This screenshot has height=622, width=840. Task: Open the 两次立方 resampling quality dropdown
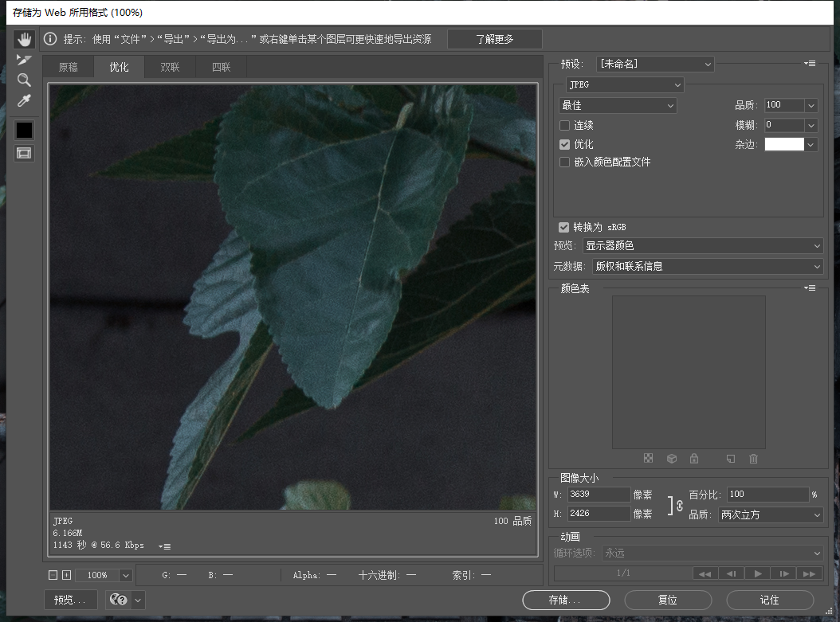click(x=770, y=515)
